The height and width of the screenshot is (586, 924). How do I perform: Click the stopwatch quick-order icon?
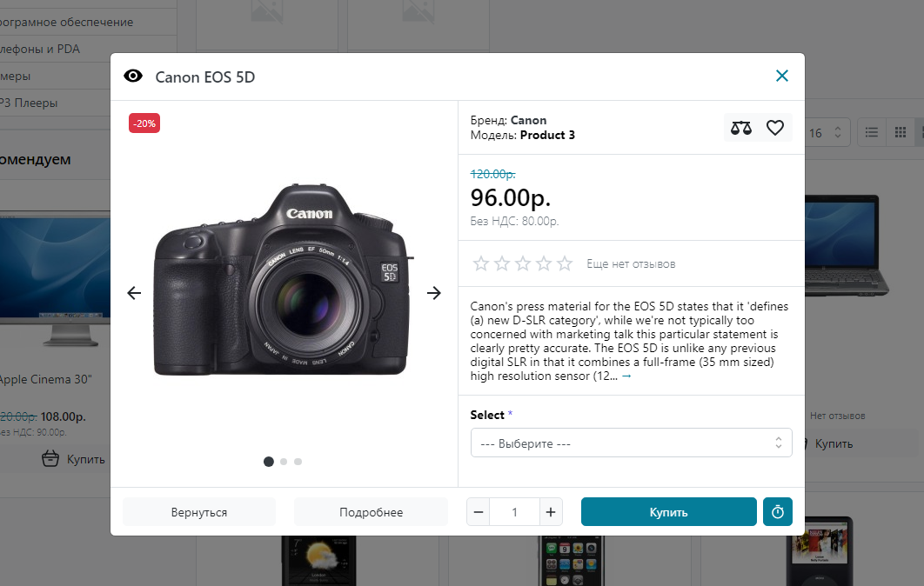click(x=778, y=512)
